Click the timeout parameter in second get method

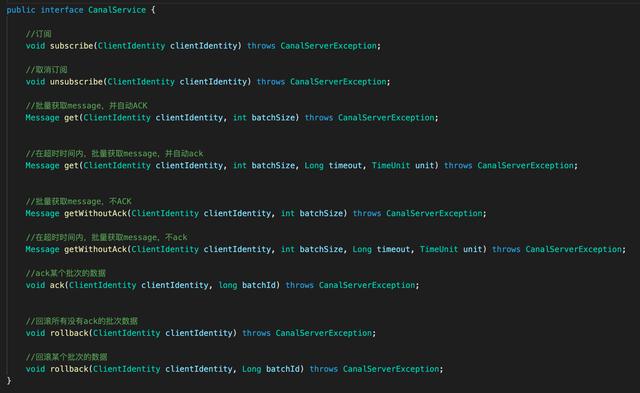[345, 165]
